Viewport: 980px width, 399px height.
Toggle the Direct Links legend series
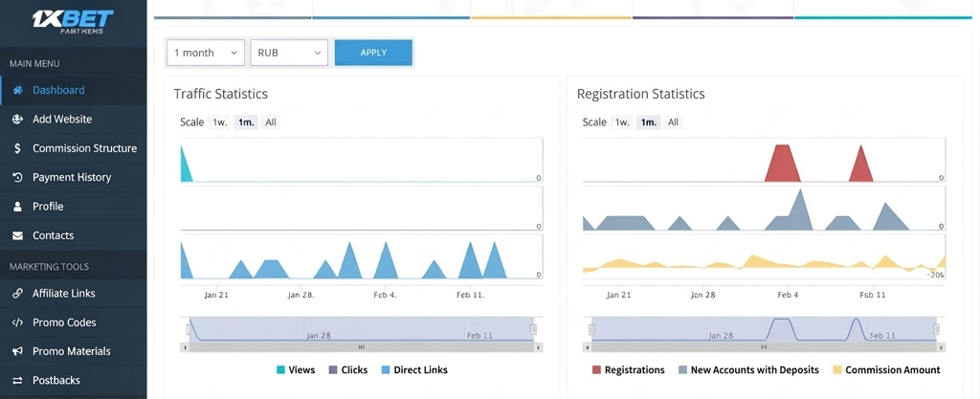click(414, 369)
